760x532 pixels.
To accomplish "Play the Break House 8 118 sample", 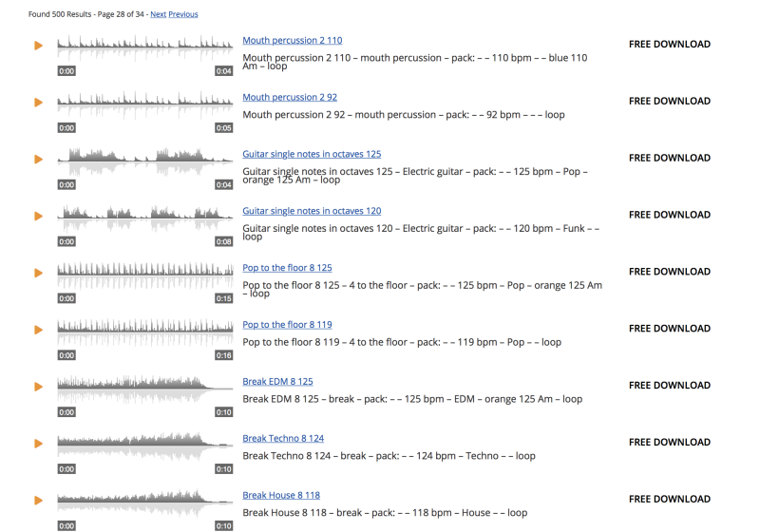I will tap(38, 500).
